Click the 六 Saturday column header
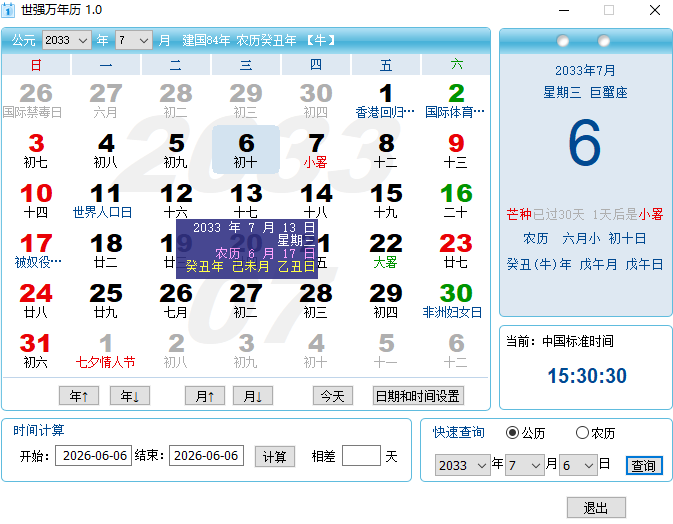The width and height of the screenshot is (673, 524). (x=456, y=65)
